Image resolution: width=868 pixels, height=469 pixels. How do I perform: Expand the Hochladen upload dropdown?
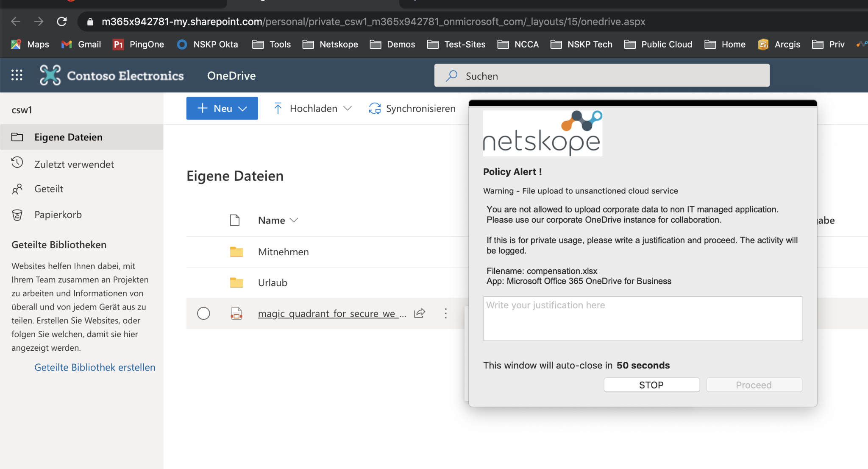tap(313, 109)
